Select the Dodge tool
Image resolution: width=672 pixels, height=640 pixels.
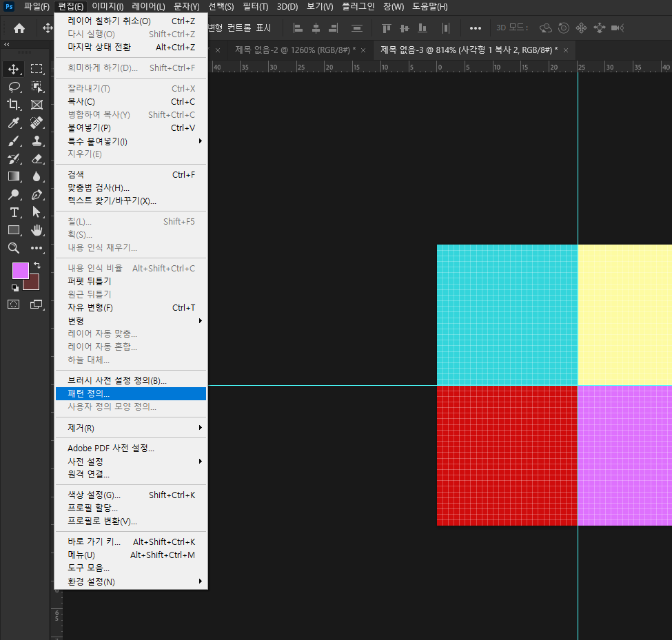13,194
